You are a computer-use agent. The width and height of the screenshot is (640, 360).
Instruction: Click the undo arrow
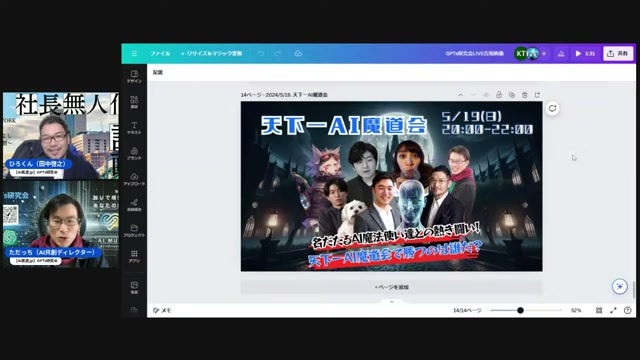tap(261, 53)
